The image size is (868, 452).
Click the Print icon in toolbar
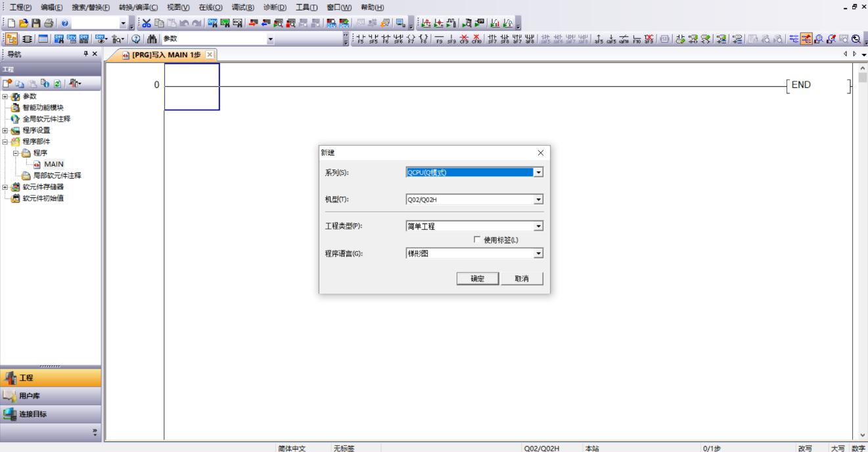point(48,23)
